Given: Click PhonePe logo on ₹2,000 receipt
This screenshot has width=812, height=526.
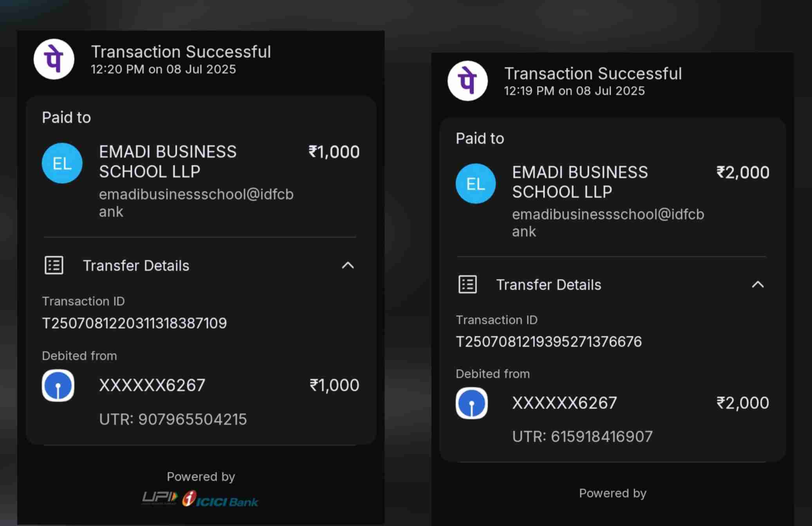Looking at the screenshot, I should [x=467, y=81].
